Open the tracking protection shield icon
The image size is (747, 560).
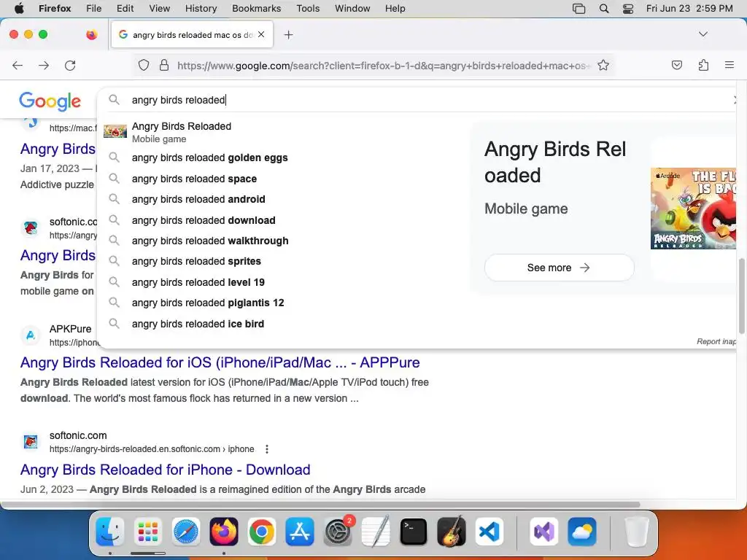144,65
